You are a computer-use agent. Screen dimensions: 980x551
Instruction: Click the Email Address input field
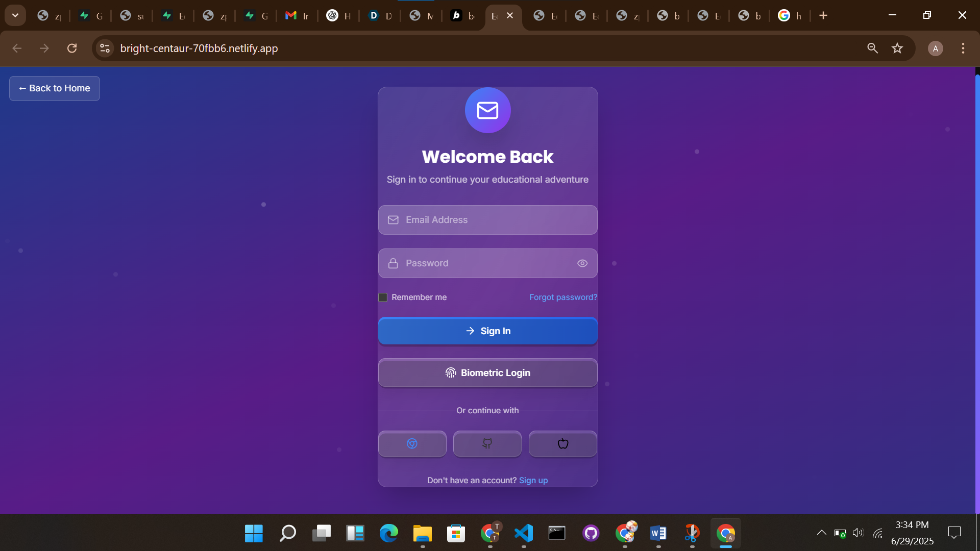(487, 220)
